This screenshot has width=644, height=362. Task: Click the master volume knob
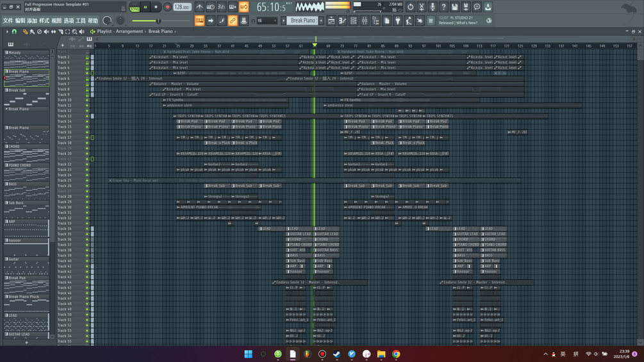(x=107, y=21)
